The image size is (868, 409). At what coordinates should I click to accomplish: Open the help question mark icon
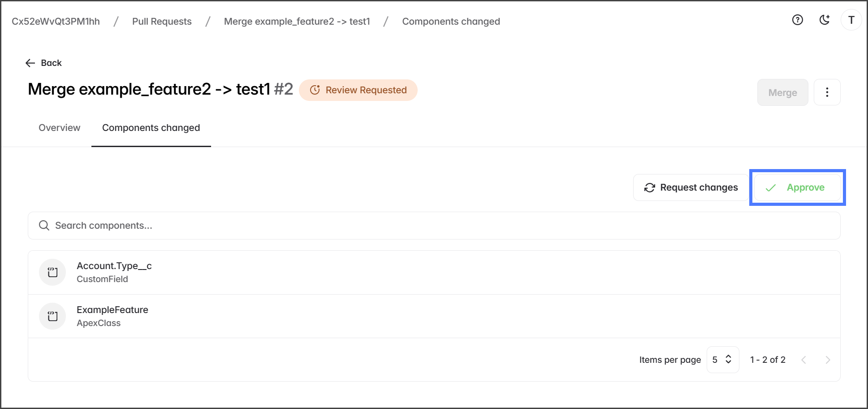tap(798, 20)
